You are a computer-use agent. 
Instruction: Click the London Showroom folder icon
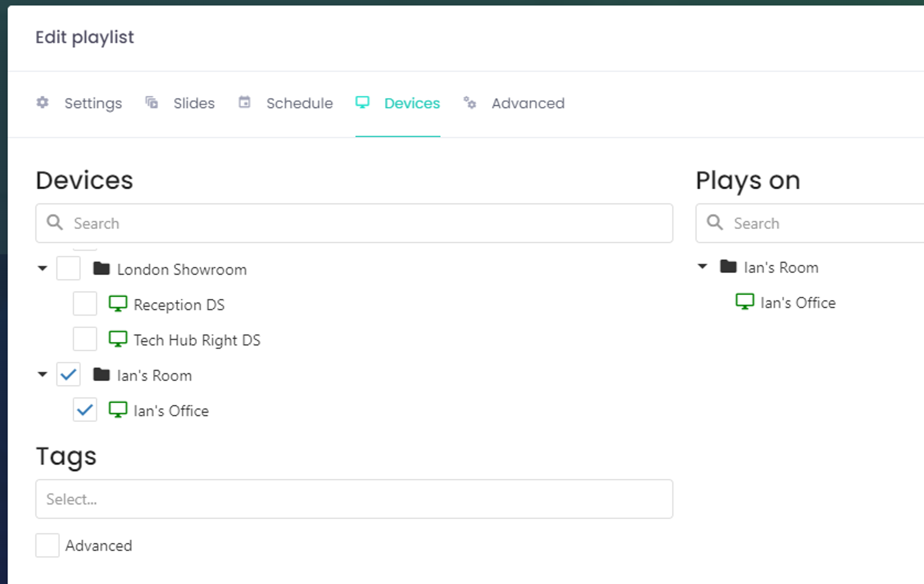(x=102, y=269)
